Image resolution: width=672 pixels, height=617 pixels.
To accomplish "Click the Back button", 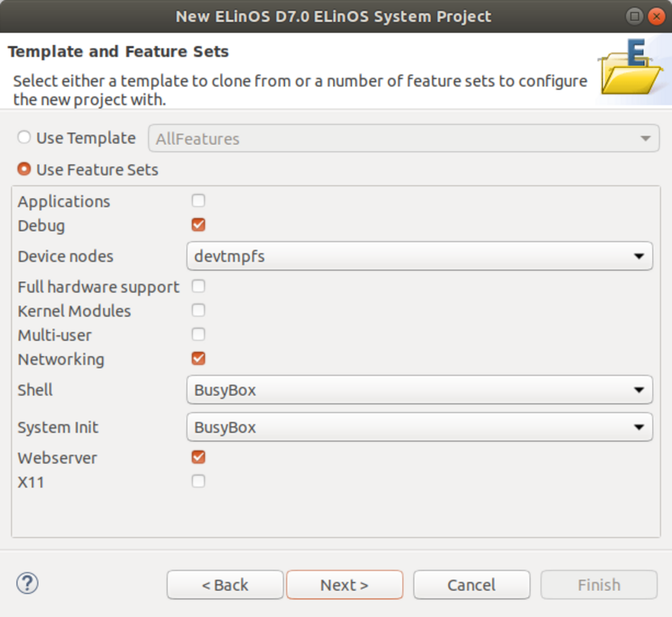I will click(225, 585).
